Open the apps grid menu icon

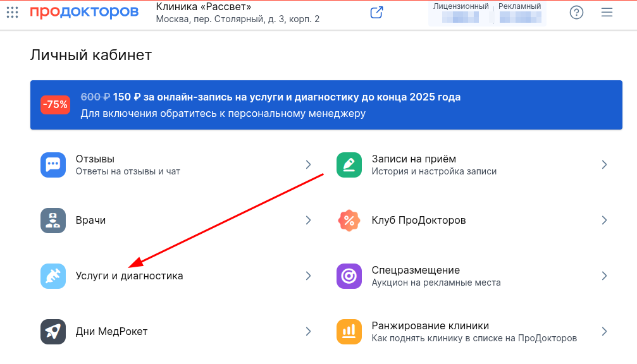[x=12, y=13]
